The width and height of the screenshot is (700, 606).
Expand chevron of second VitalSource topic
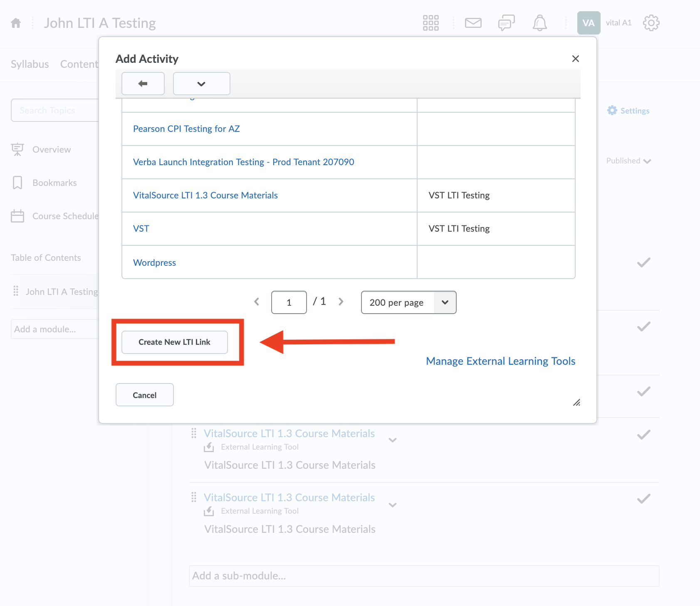[x=392, y=505]
